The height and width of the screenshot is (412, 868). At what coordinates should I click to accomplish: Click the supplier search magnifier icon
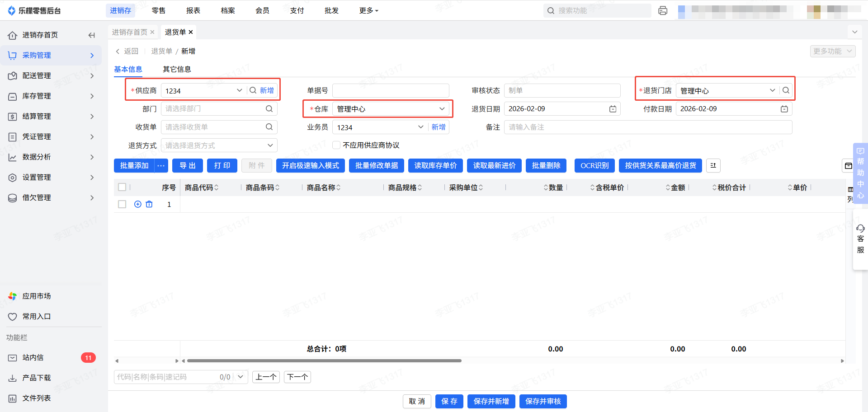tap(253, 90)
